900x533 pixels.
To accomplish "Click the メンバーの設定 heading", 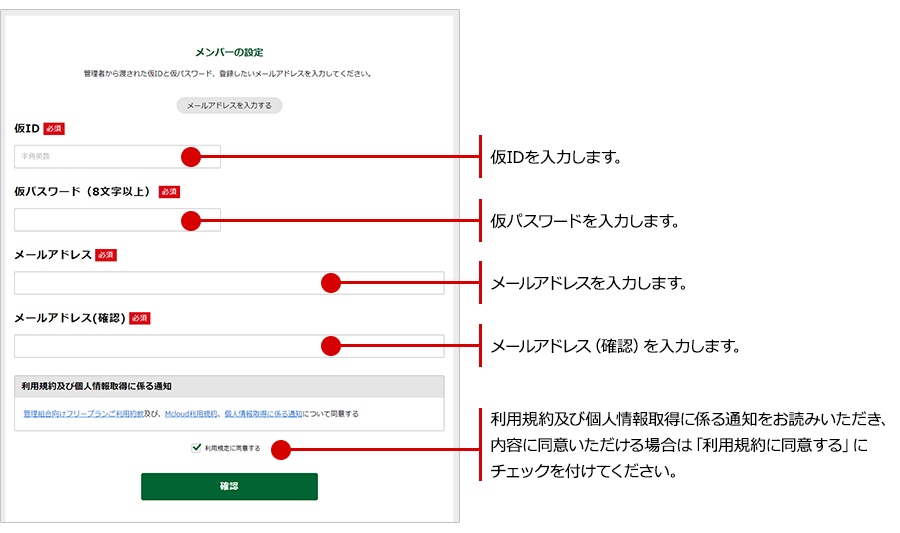I will [x=229, y=51].
